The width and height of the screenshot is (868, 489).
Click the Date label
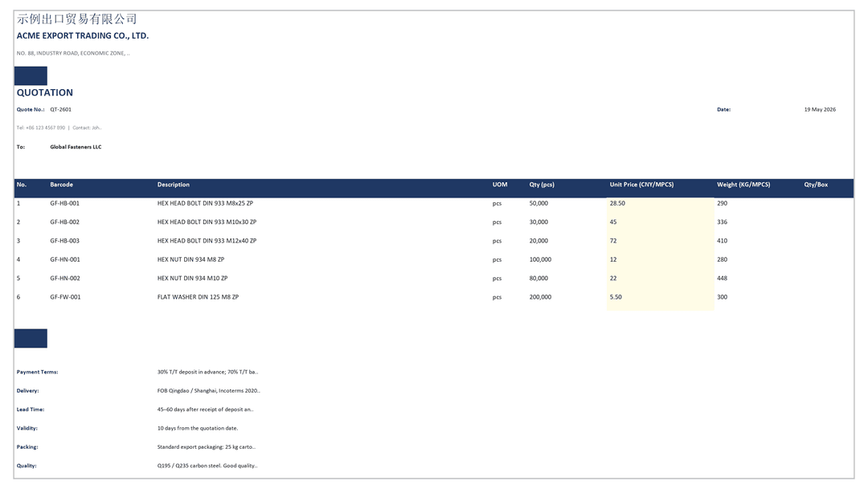point(723,109)
